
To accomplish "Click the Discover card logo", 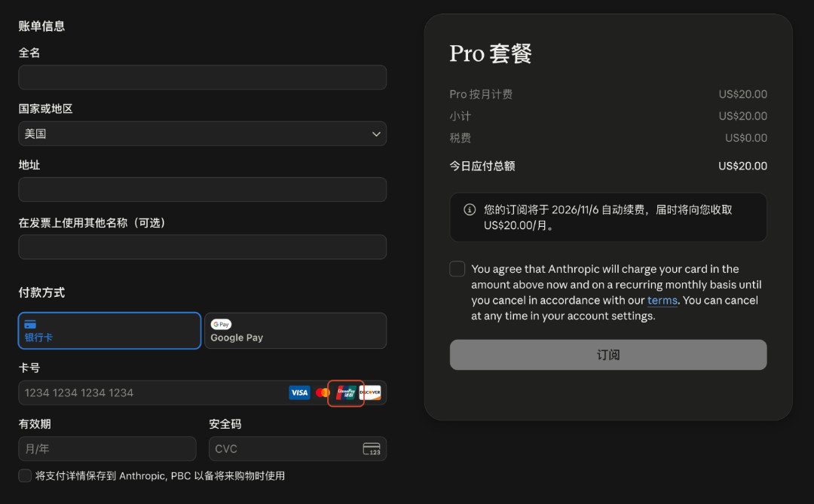I will click(370, 393).
